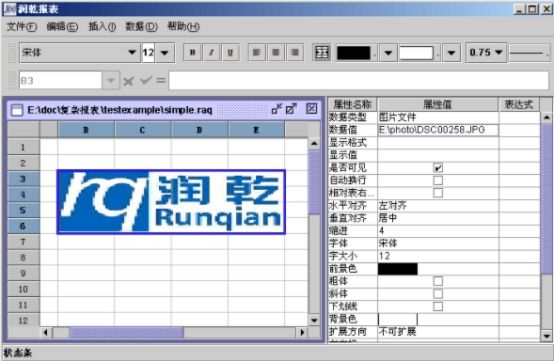This screenshot has height=361, width=554.
Task: Click down arrow of properties panel scrollbar
Action: (547, 336)
